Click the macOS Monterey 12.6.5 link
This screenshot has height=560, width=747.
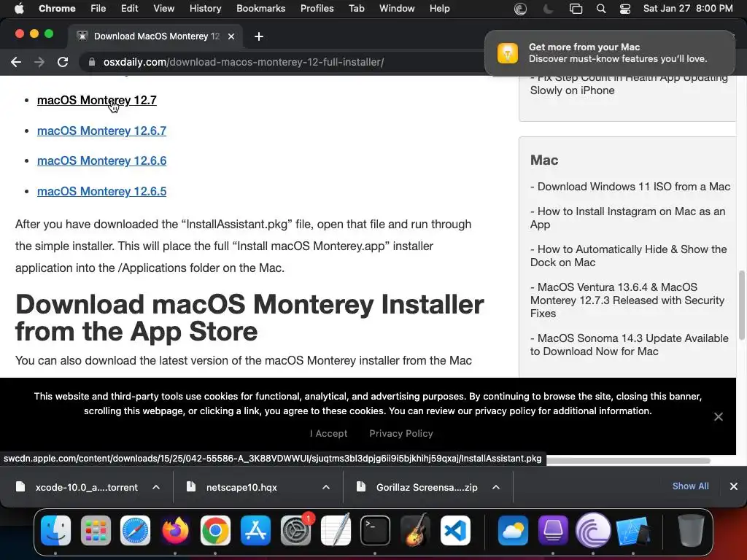pos(101,191)
